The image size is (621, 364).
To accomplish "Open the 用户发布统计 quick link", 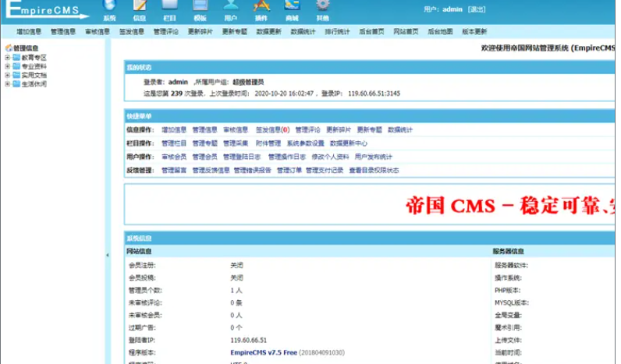I will tap(374, 157).
